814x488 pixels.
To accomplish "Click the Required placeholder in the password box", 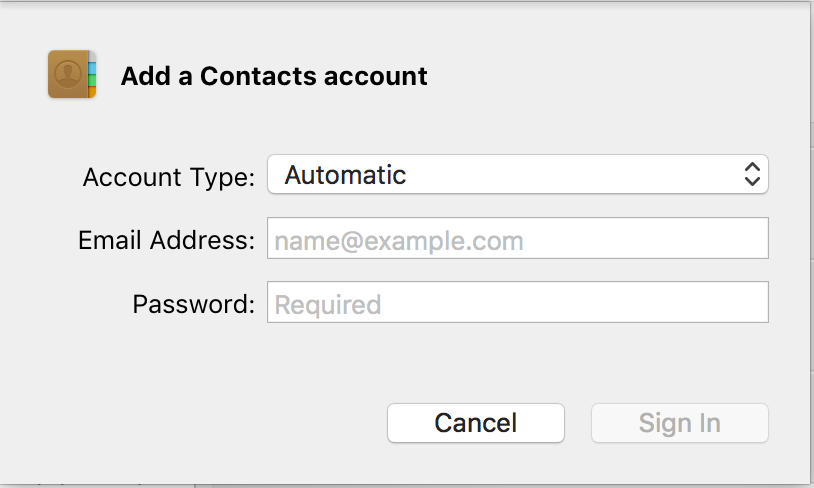I will 328,305.
